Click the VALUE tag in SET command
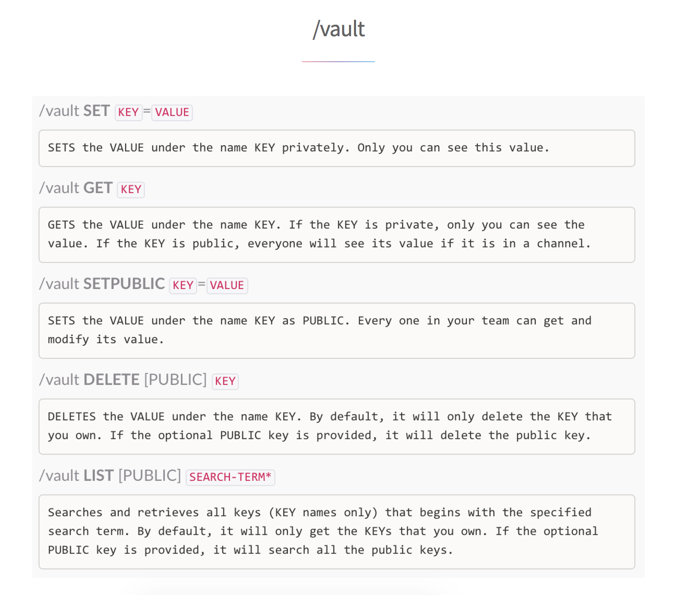This screenshot has height=595, width=681. pos(172,112)
